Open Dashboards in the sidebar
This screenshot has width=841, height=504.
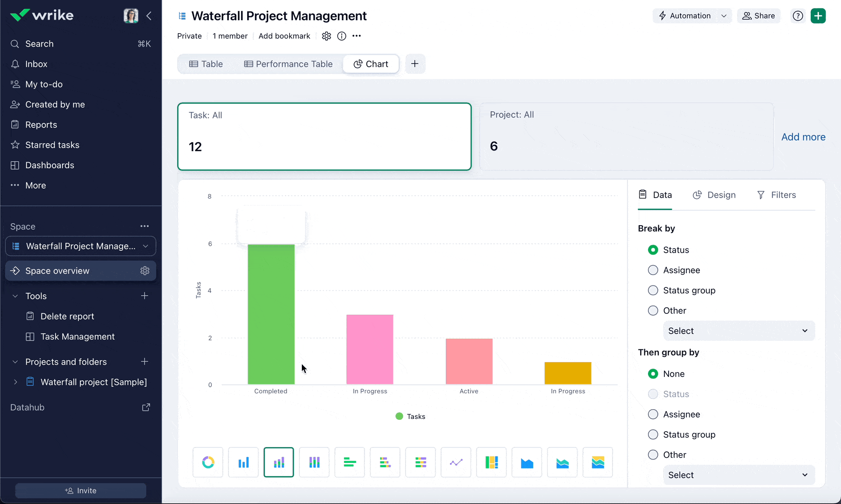click(x=81, y=165)
